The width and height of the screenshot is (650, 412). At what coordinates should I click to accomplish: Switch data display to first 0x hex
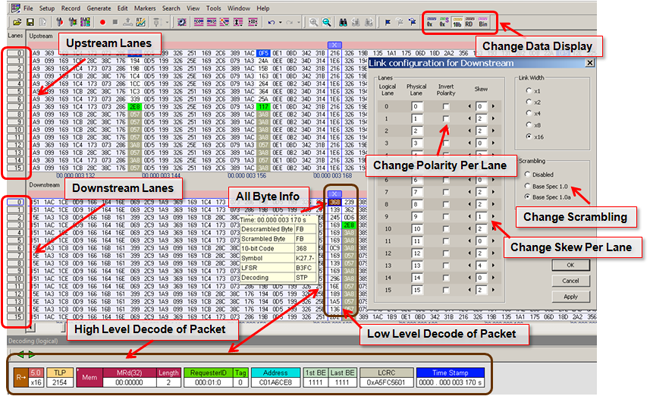(431, 22)
